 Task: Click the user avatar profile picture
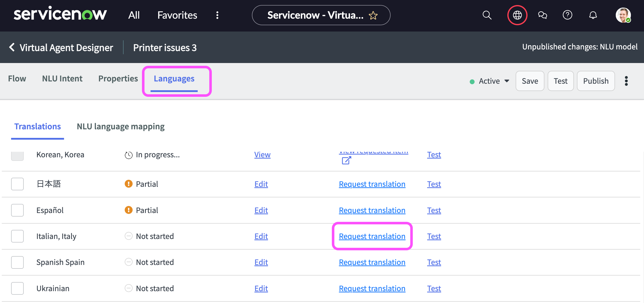point(623,15)
